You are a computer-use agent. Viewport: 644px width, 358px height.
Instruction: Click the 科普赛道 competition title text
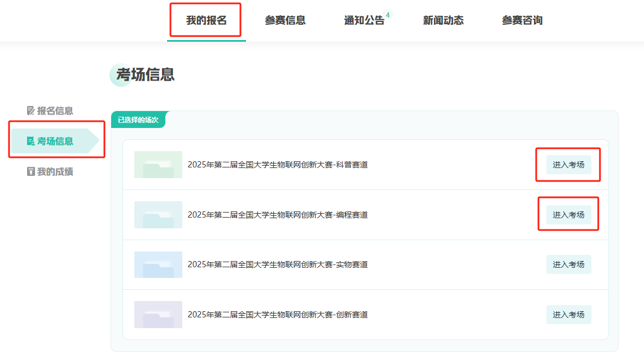coord(278,165)
